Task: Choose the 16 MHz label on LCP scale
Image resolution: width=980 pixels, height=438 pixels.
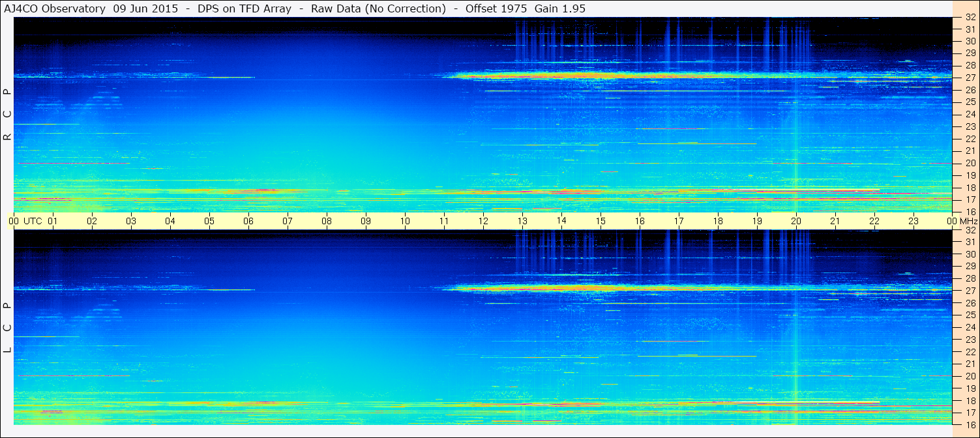Action: coord(970,424)
